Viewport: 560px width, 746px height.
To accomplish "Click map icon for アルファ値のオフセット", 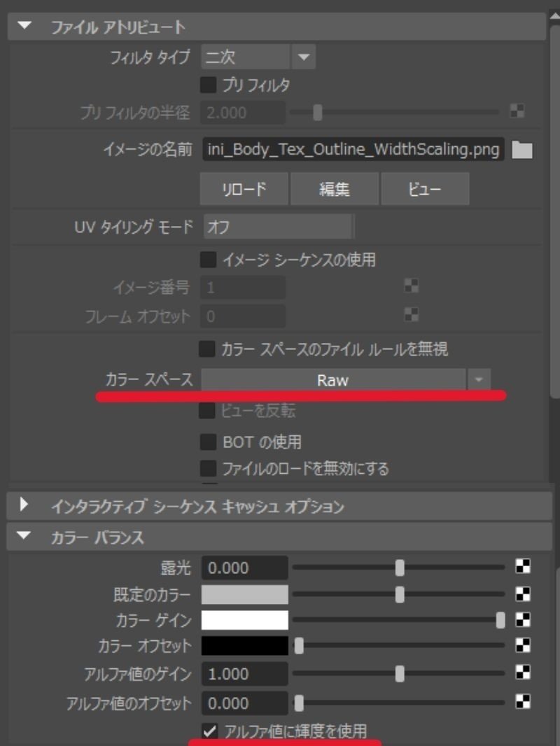I will [523, 701].
